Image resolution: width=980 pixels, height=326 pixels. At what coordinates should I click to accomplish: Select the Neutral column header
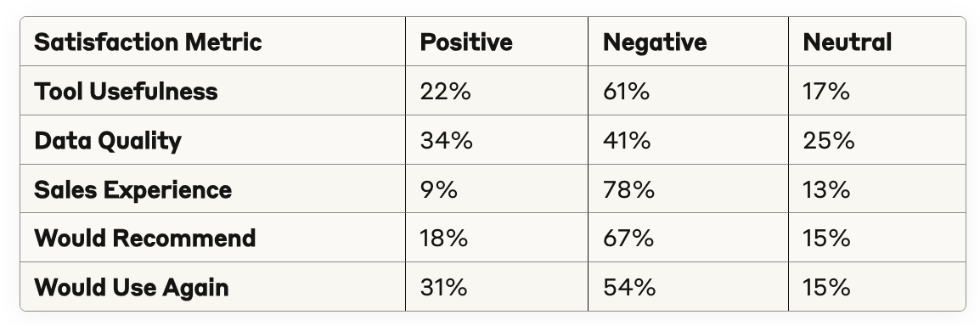(847, 42)
